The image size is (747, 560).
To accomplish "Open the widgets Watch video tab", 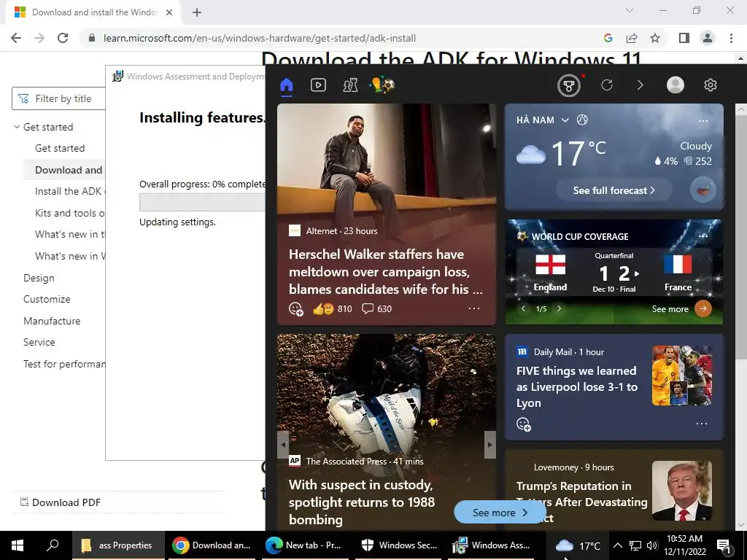I will coord(318,85).
